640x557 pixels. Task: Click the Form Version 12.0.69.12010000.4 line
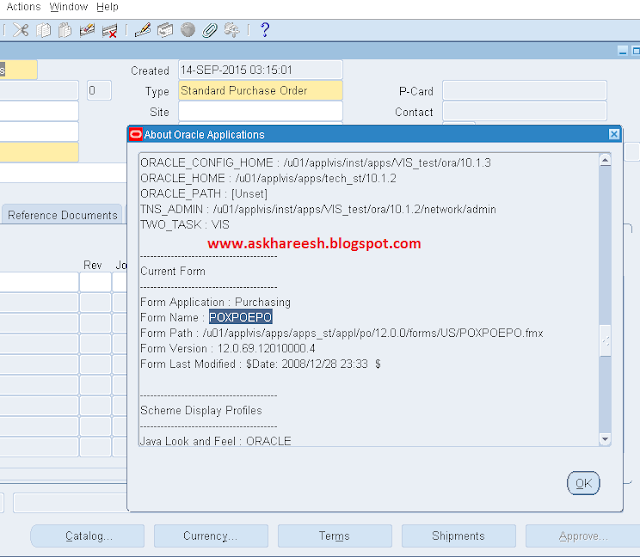pos(228,349)
